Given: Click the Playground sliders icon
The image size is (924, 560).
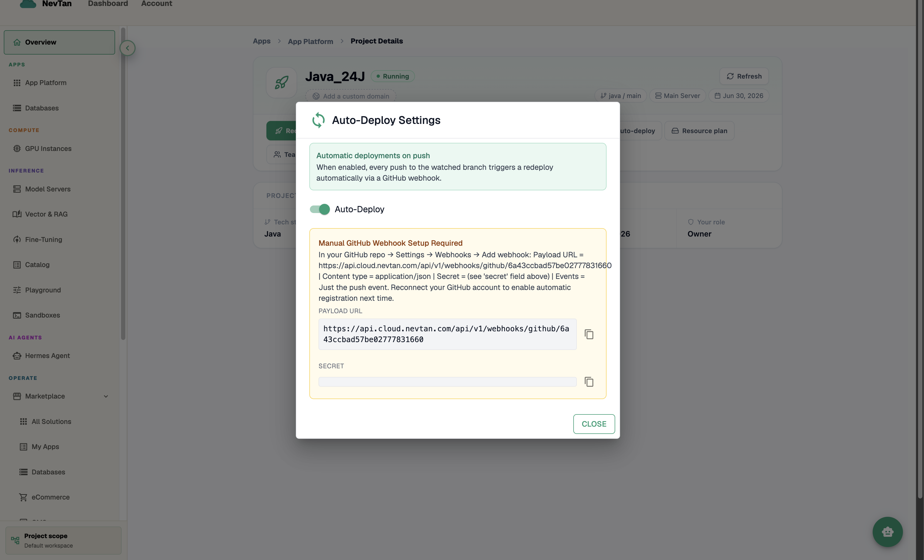Looking at the screenshot, I should (17, 290).
